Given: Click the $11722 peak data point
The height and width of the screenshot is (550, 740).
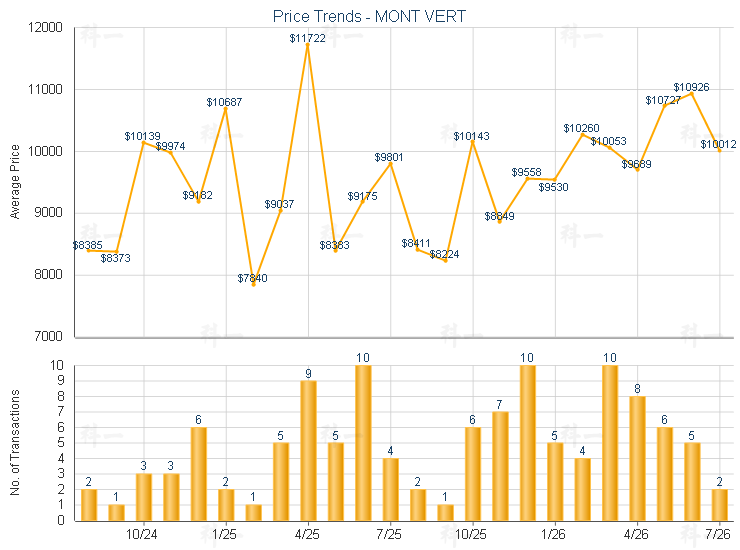Looking at the screenshot, I should (308, 44).
